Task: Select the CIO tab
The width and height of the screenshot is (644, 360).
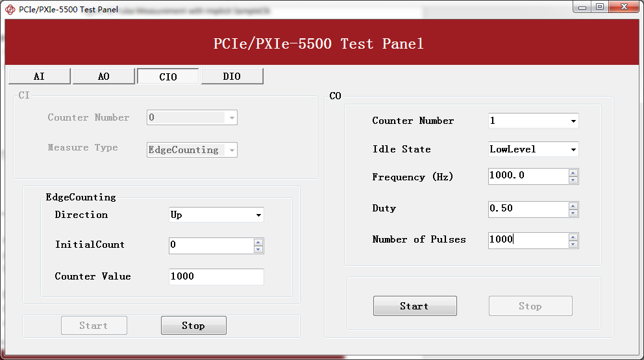Action: click(x=167, y=77)
